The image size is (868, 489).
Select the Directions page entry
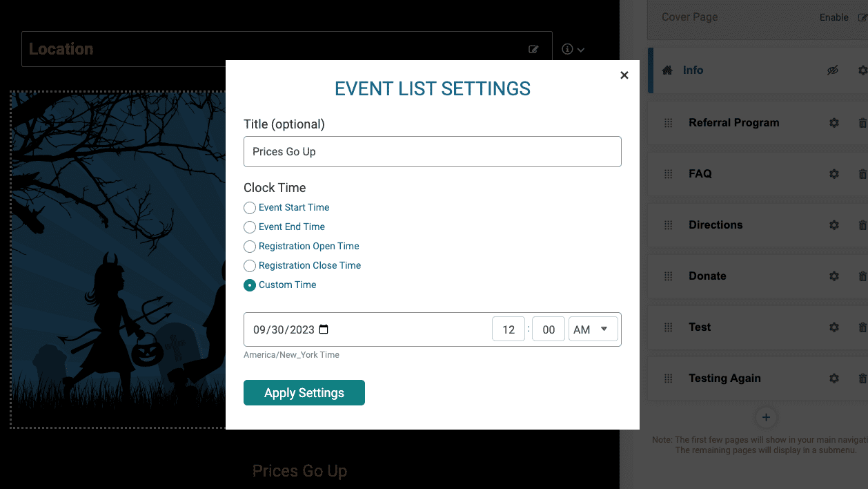point(716,224)
